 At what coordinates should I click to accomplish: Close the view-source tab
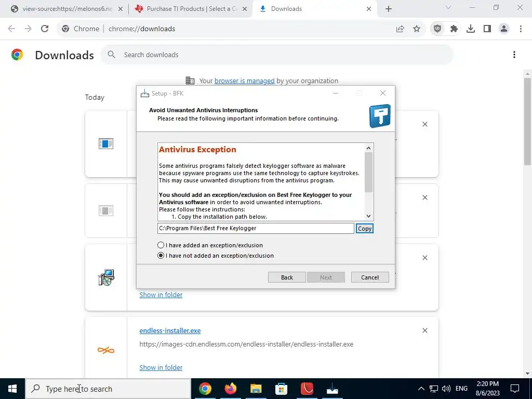(121, 9)
